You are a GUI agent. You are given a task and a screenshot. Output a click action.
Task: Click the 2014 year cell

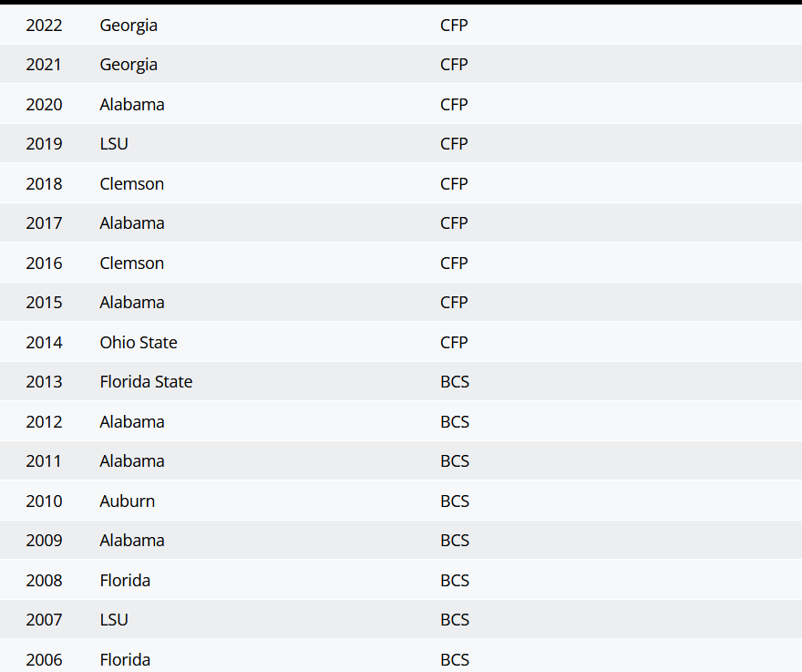[44, 343]
